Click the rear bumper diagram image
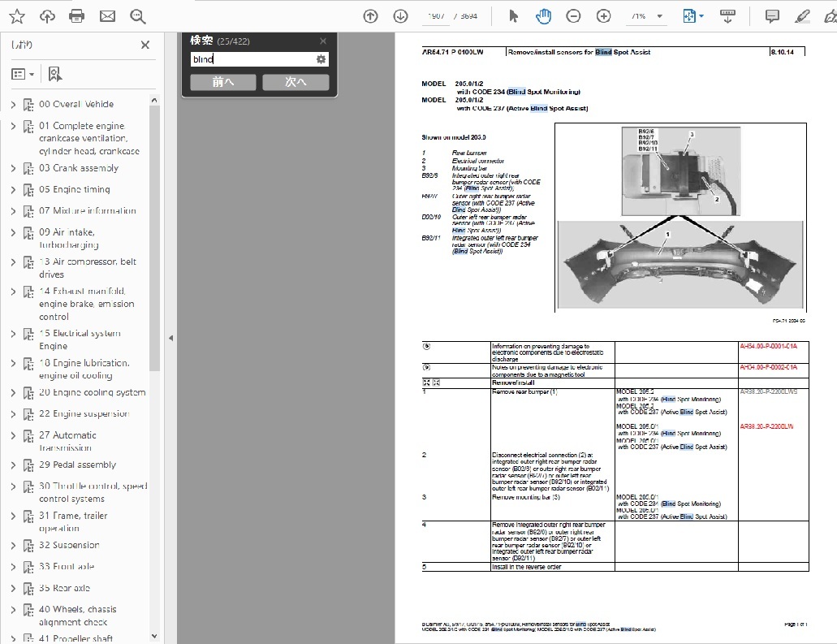Image resolution: width=837 pixels, height=644 pixels. tap(680, 218)
